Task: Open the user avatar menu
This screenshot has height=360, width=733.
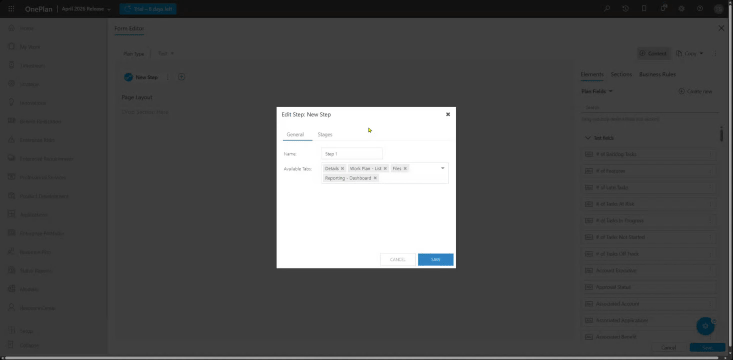Action: pyautogui.click(x=719, y=9)
